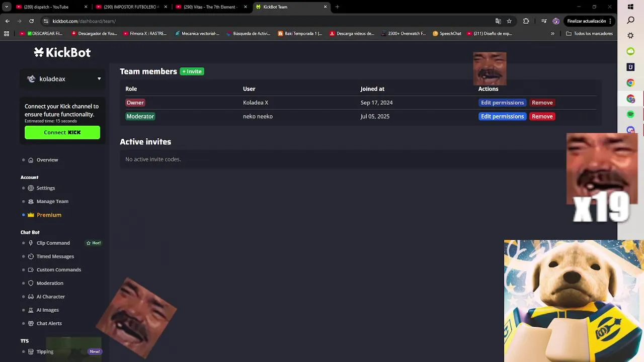Open Mecanica vectorial bookmark
The height and width of the screenshot is (362, 644).
197,34
